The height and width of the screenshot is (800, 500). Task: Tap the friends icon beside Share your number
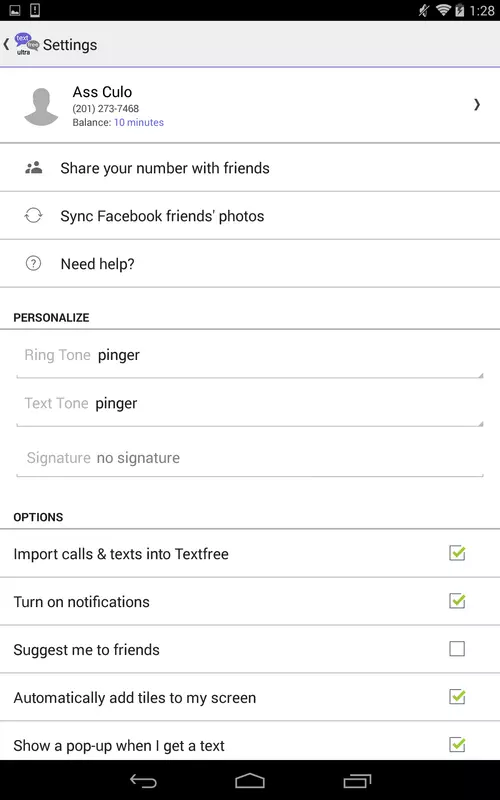click(x=34, y=168)
